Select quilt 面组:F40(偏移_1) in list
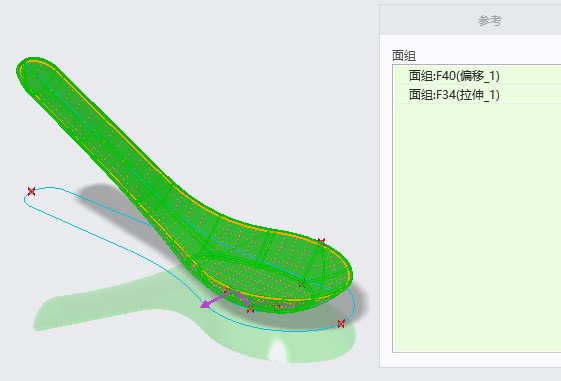 (x=477, y=75)
